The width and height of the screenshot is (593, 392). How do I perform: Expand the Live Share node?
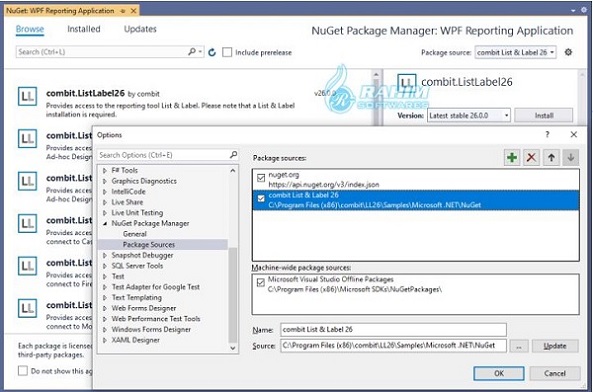105,202
